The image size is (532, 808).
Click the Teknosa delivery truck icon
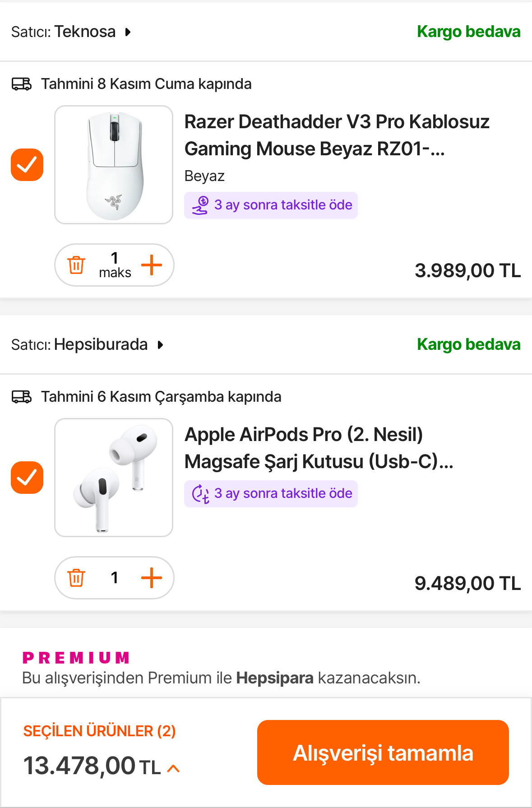click(x=22, y=84)
